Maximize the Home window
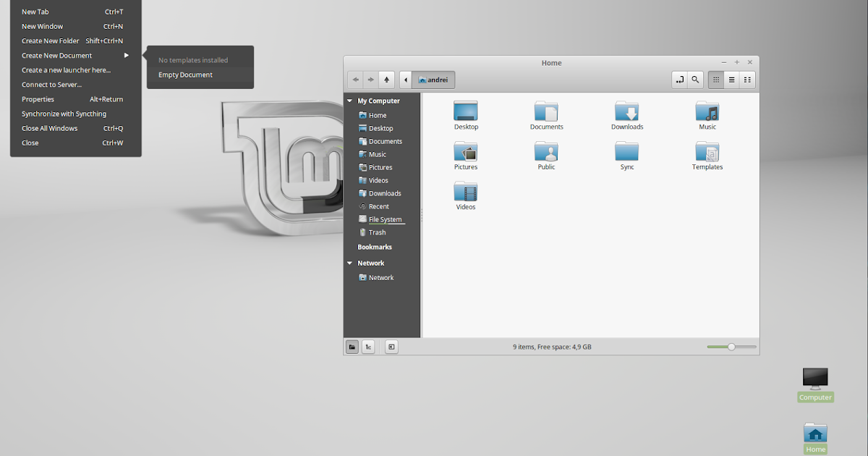This screenshot has height=456, width=868. [737, 62]
